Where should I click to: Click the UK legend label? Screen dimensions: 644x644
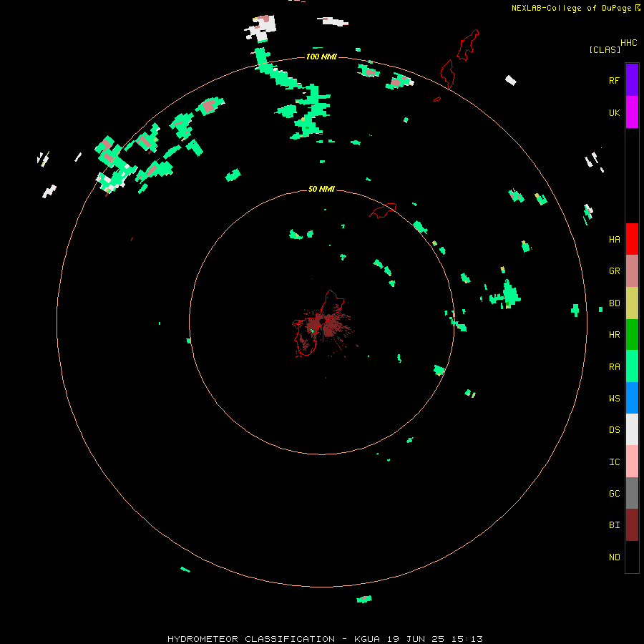[614, 112]
